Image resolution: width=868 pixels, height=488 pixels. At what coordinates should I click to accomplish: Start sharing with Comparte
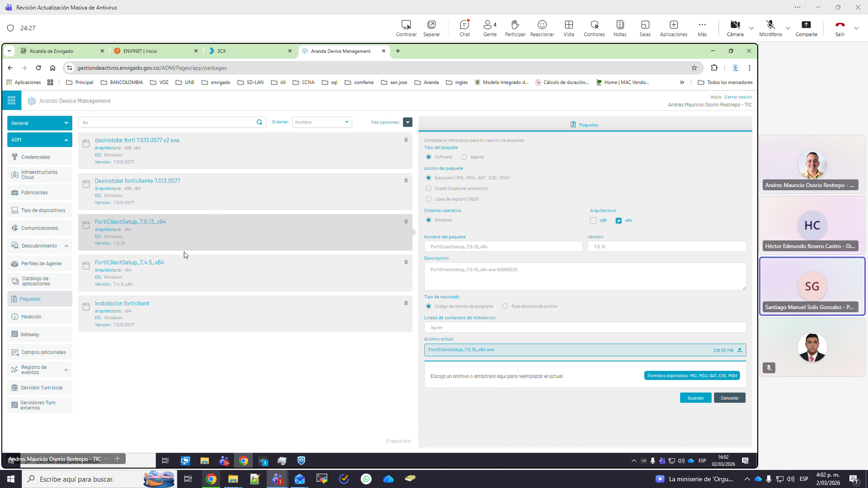click(x=806, y=28)
